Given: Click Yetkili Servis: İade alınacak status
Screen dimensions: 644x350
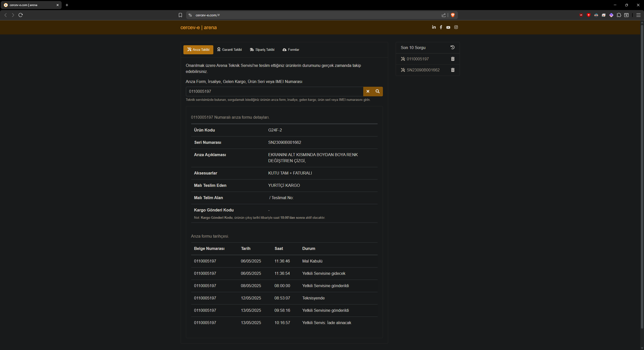Looking at the screenshot, I should click(327, 323).
